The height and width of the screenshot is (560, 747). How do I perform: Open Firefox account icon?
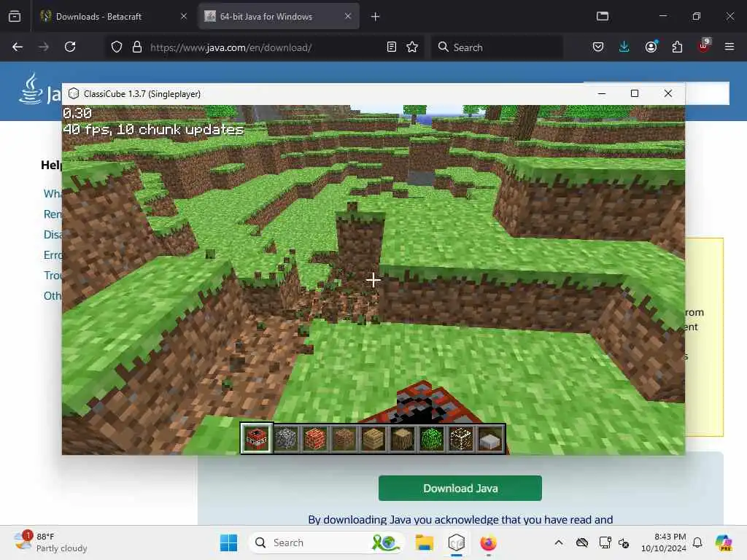click(x=651, y=47)
